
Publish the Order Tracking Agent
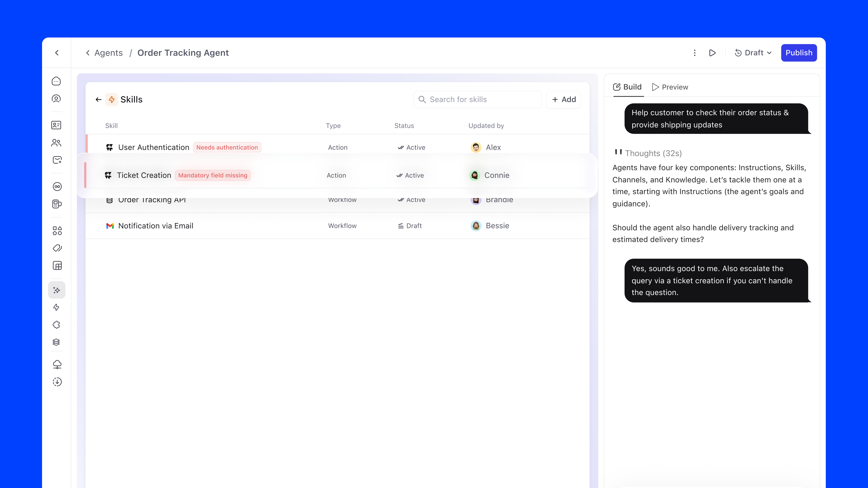tap(799, 53)
